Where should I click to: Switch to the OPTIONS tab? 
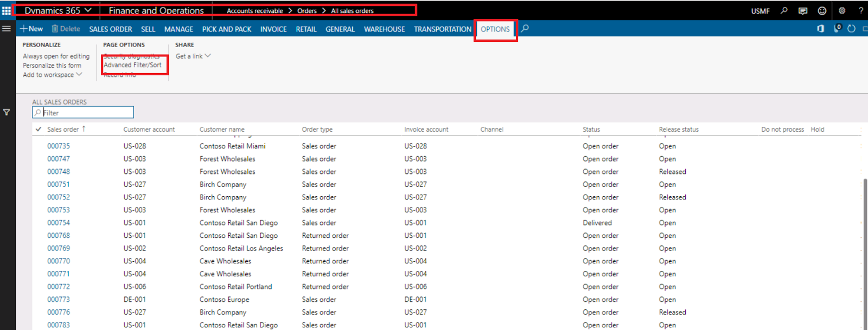click(495, 29)
